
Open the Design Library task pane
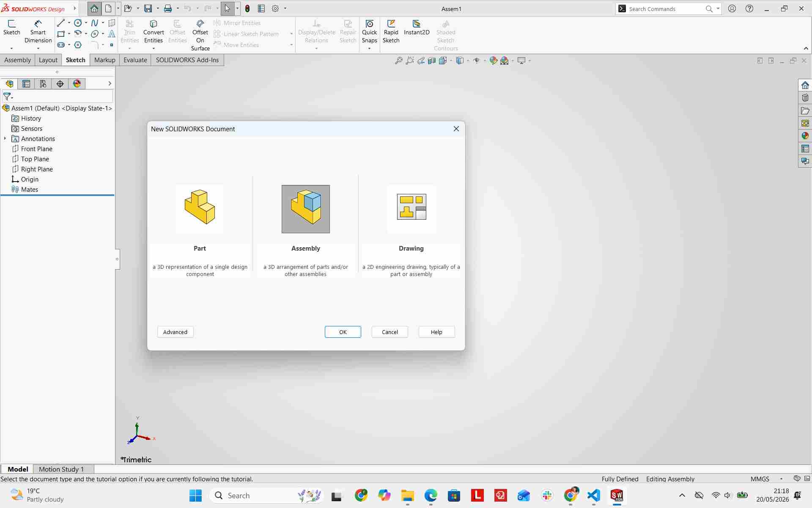click(x=805, y=98)
